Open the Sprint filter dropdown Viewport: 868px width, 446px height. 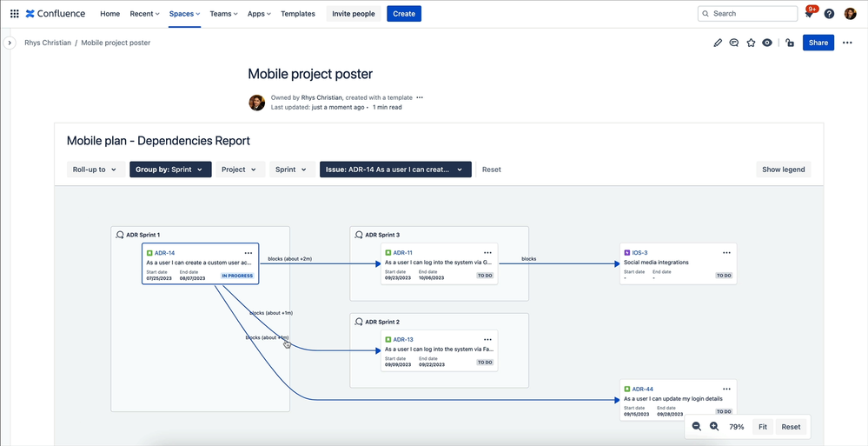point(292,170)
